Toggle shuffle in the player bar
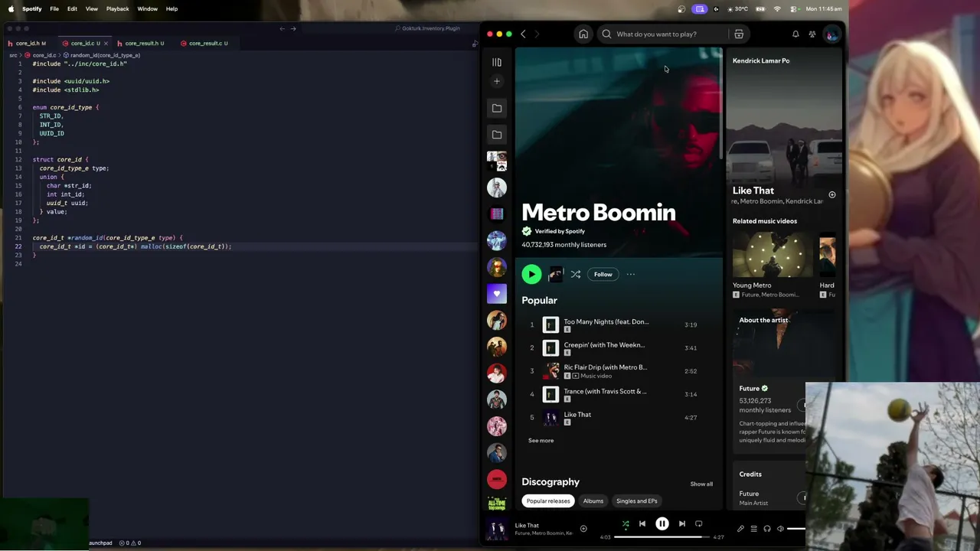The image size is (980, 551). (x=626, y=524)
